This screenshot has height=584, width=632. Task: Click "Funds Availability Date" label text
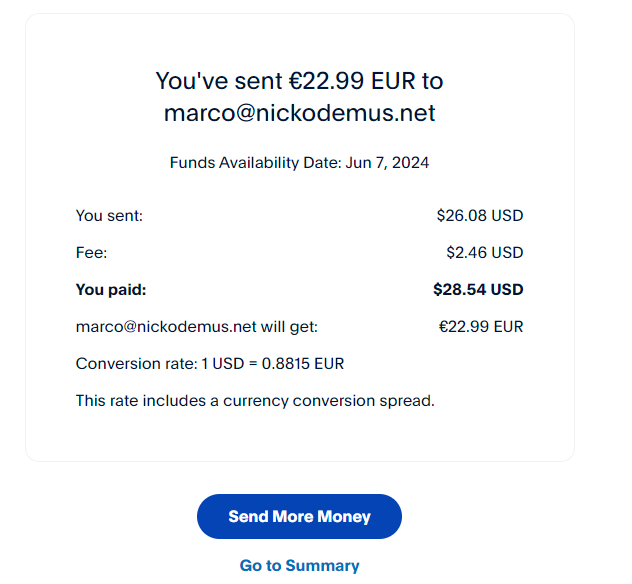pyautogui.click(x=253, y=163)
